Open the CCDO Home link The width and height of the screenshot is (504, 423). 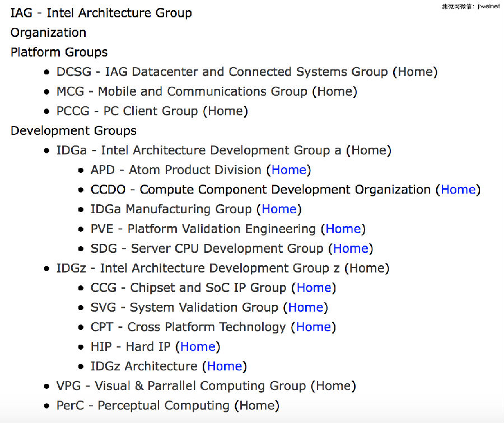(458, 190)
